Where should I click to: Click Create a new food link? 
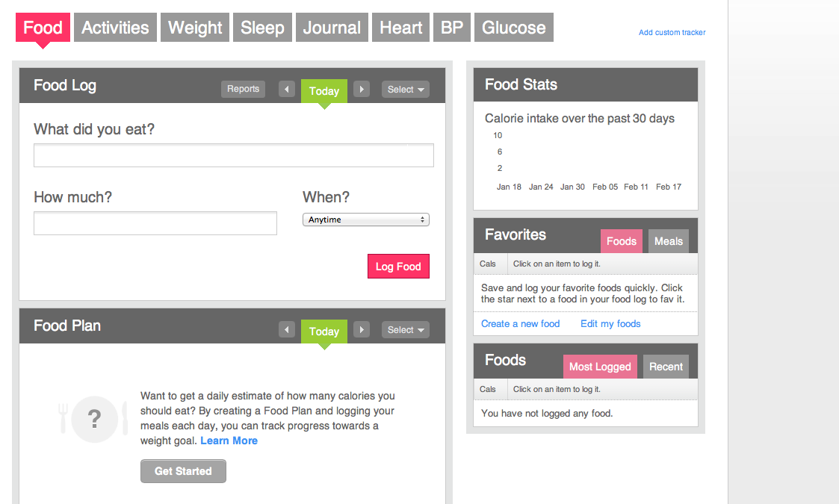click(x=520, y=324)
